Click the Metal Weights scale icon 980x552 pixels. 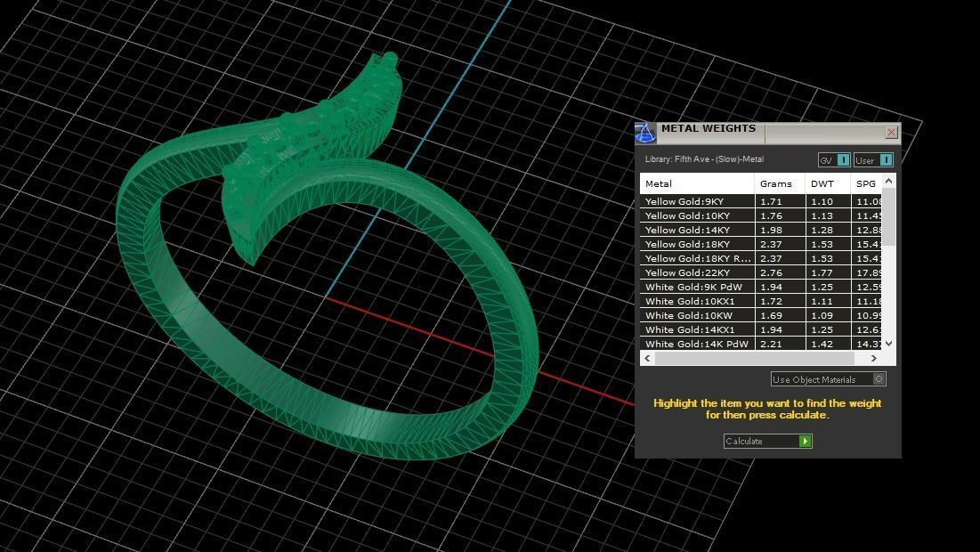645,132
